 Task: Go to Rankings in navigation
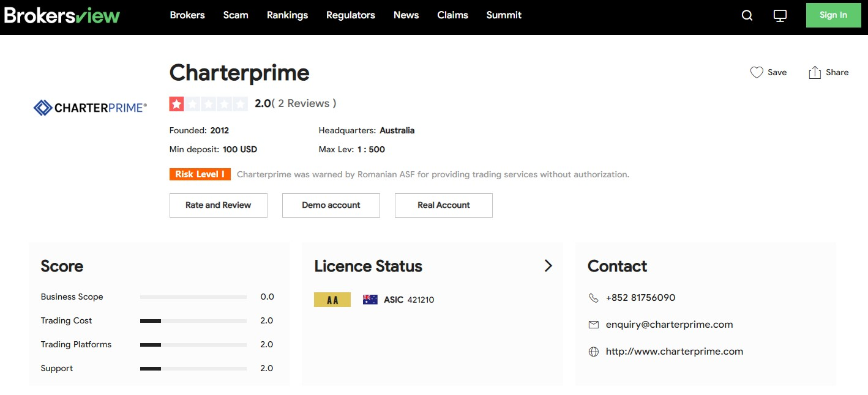pos(287,15)
